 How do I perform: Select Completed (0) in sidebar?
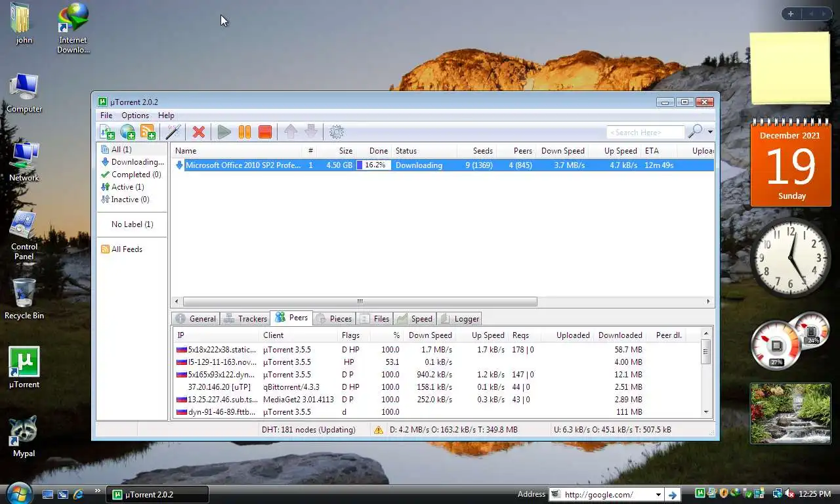click(x=131, y=175)
